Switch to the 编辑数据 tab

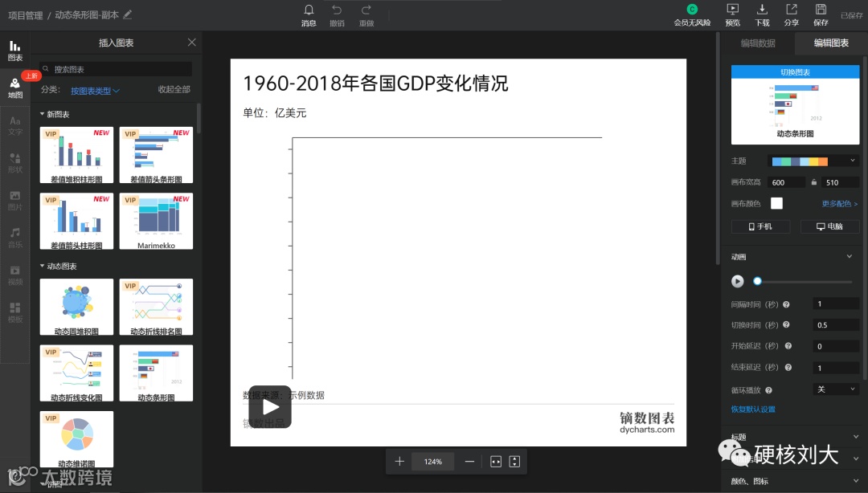(x=758, y=43)
